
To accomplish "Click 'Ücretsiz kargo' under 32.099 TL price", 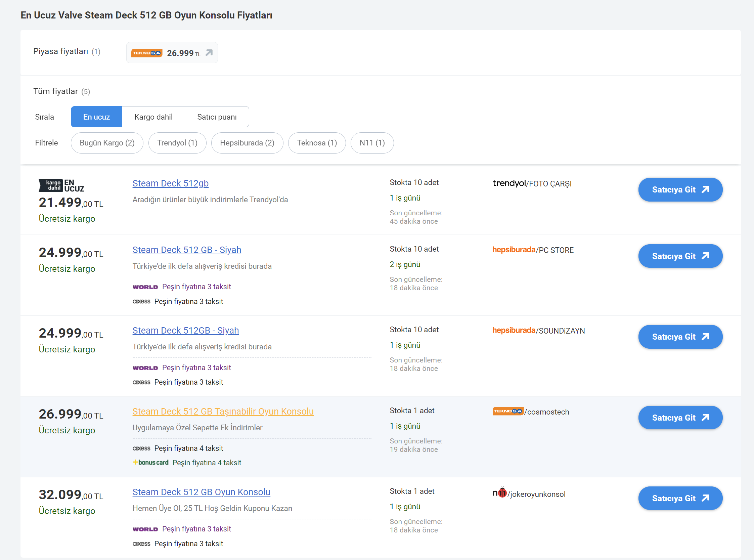I will pos(67,511).
